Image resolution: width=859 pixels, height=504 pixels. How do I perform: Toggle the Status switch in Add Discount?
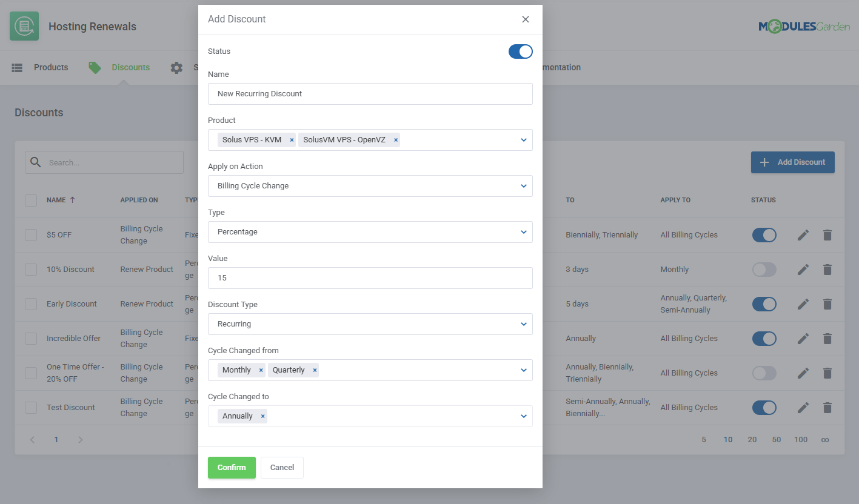coord(521,51)
